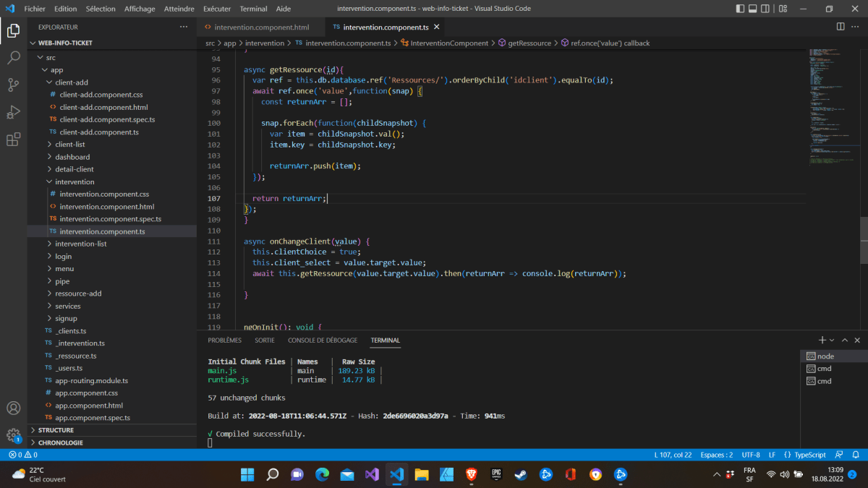Open Epic Games launcher from taskbar

click(x=496, y=474)
